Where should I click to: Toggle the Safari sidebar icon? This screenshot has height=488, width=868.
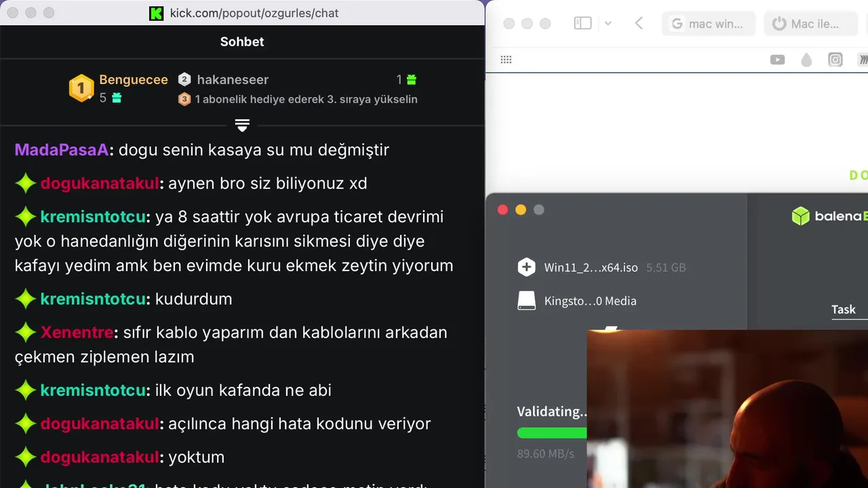583,23
